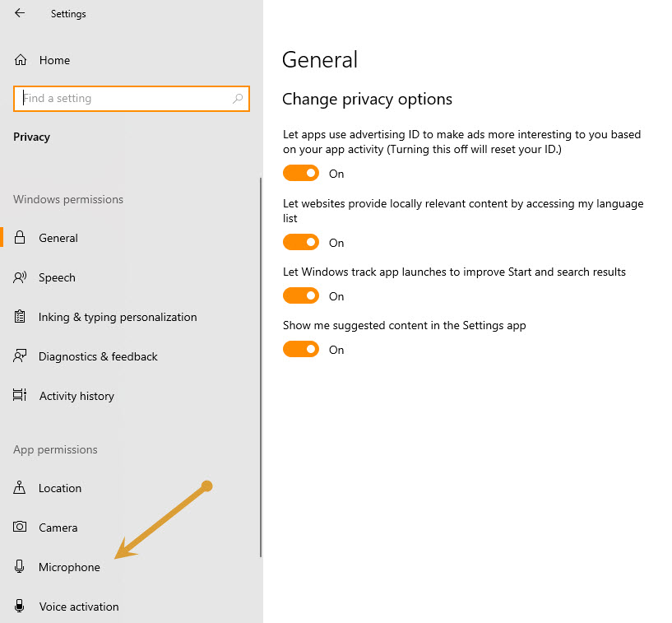Toggle off the app launch tracking switch
The image size is (672, 623).
tap(301, 295)
